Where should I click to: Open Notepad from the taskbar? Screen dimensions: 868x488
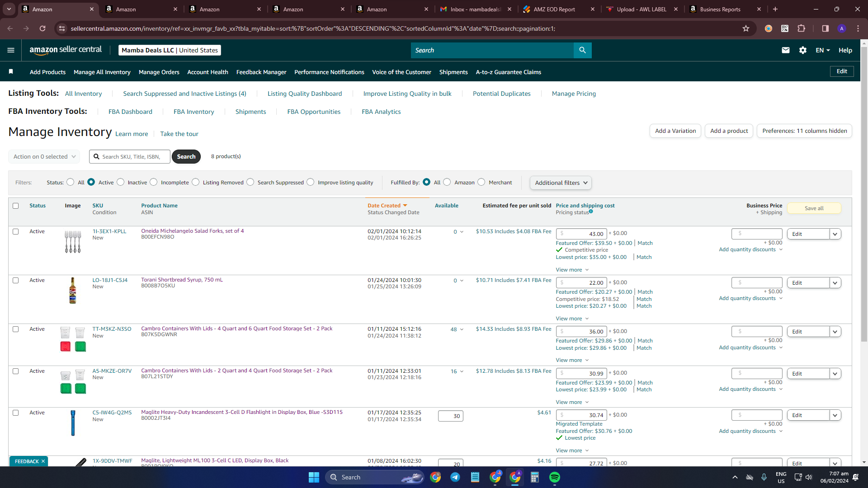475,477
